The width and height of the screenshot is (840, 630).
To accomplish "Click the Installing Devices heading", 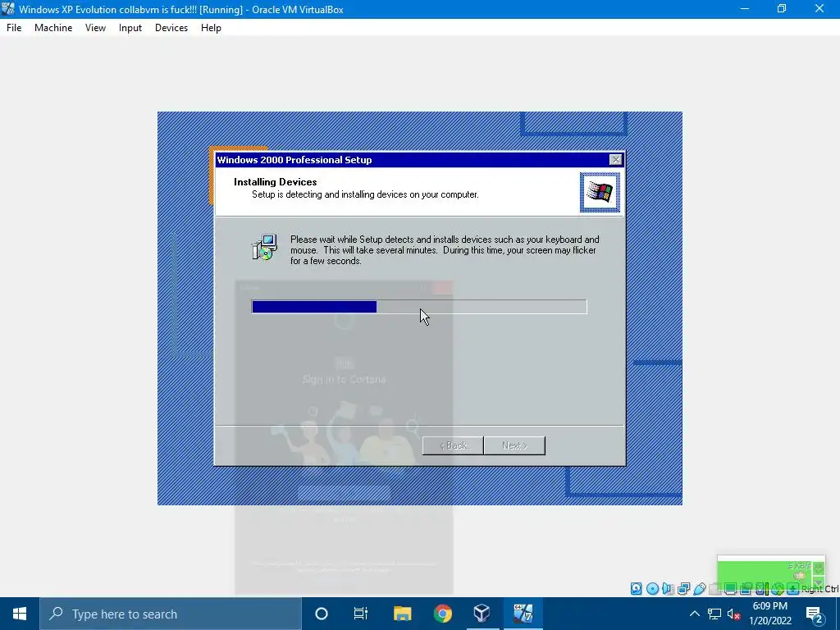I will (276, 181).
